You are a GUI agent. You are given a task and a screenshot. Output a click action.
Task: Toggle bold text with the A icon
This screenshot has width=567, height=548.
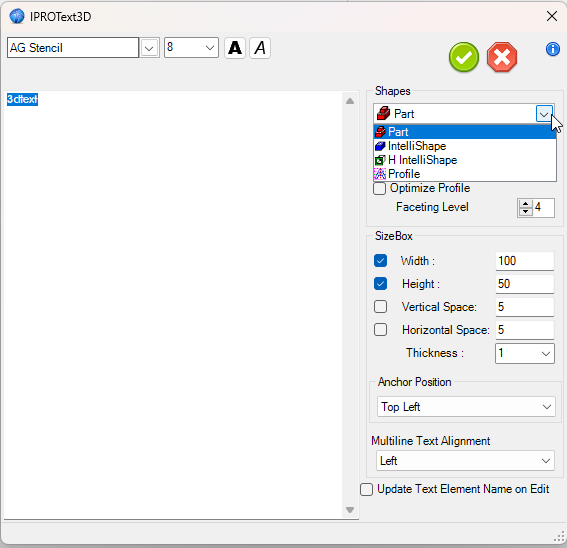coord(235,48)
